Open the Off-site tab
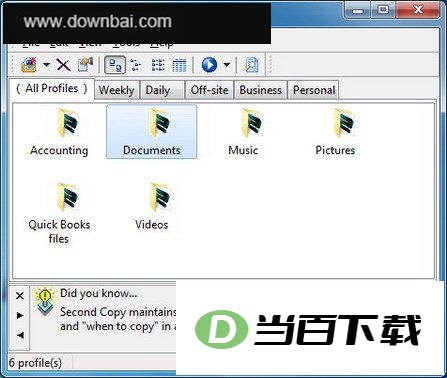Image resolution: width=447 pixels, height=378 pixels. click(209, 90)
